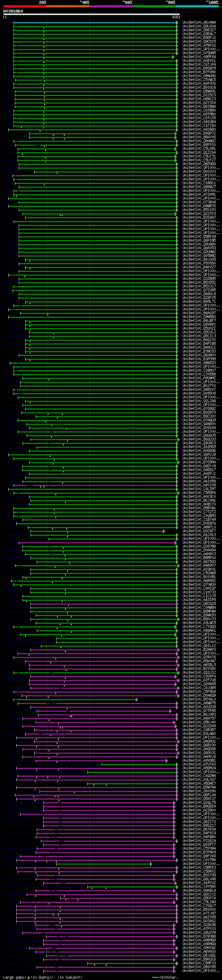This screenshot has width=222, height=980.
Task: Select hit UniRef100_A2Y3I6
Action: 199,103
